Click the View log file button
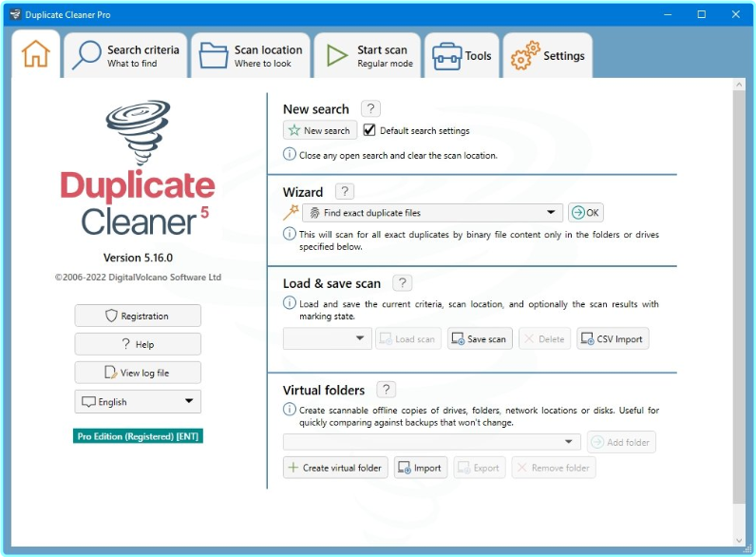The image size is (756, 557). tap(138, 373)
